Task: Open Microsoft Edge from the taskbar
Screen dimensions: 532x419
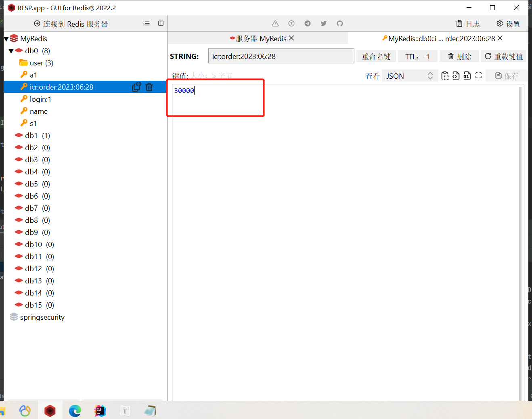Action: [x=75, y=411]
